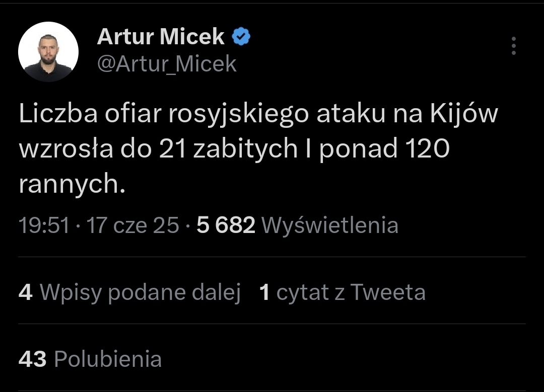Click the number 21 in tweet text

click(171, 150)
